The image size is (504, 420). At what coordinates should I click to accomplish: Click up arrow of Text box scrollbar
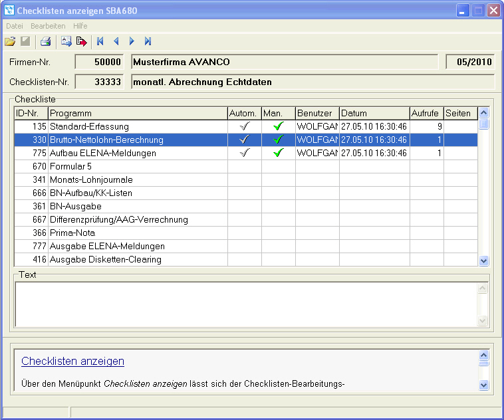pos(483,288)
